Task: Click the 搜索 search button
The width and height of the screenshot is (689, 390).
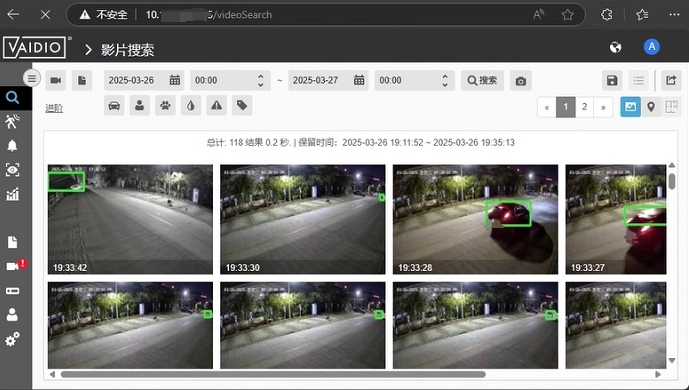Action: tap(482, 80)
